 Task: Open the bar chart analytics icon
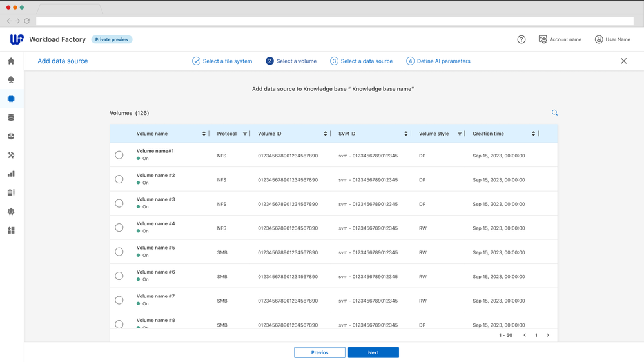coord(11,174)
